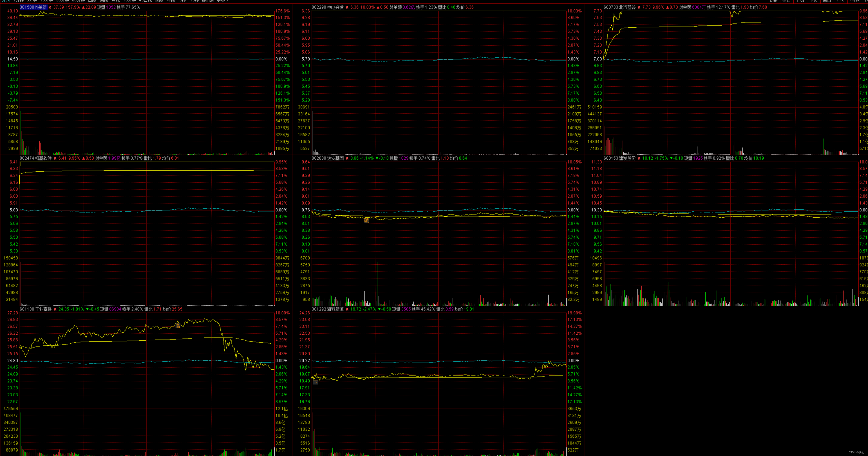Image resolution: width=868 pixels, height=456 pixels.
Task: Click 建发股份 现量 value 1925
Action: (x=698, y=158)
